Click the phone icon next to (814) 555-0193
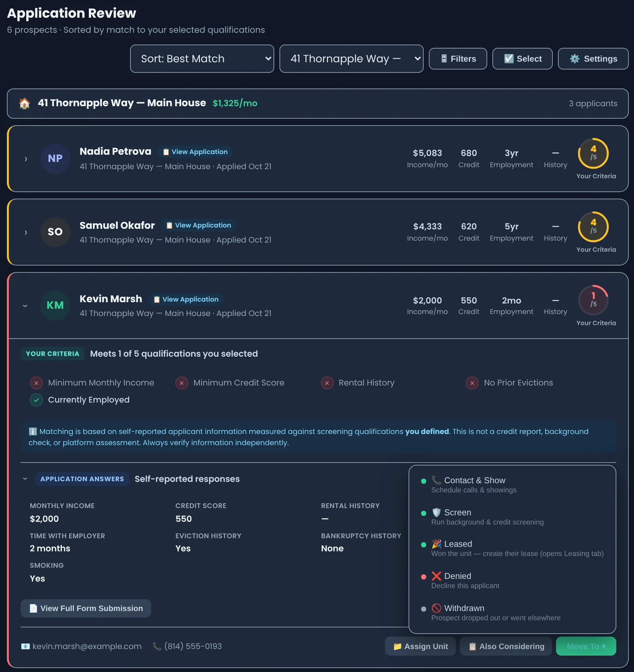 [157, 646]
